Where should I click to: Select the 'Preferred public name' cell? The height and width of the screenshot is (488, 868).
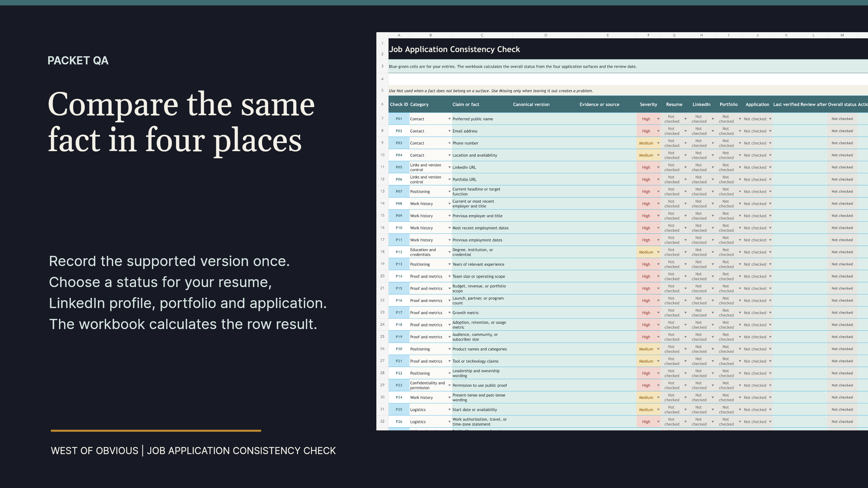482,119
